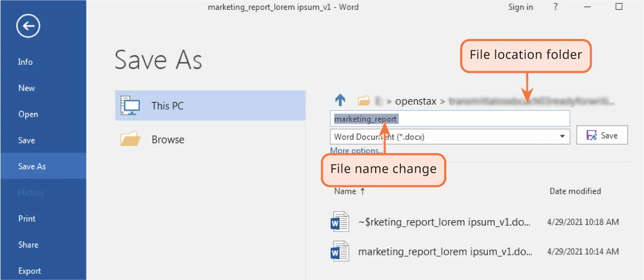Open the Word Document file type dropdown
Viewport: 644px width, 280px height.
562,137
